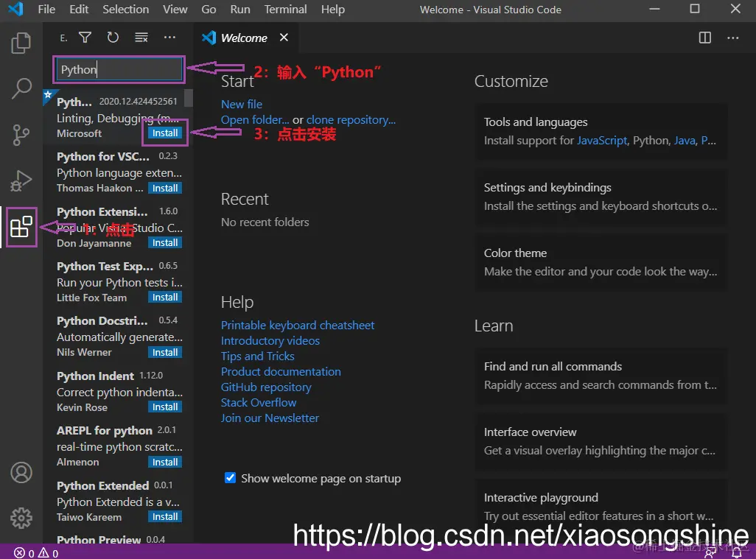The width and height of the screenshot is (756, 559).
Task: Open the Source Control view
Action: pos(21,135)
